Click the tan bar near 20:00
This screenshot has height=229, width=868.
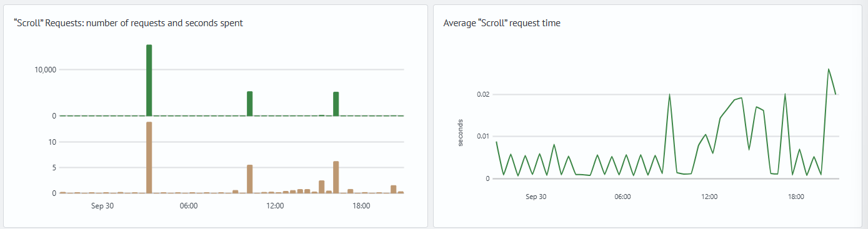click(x=394, y=190)
